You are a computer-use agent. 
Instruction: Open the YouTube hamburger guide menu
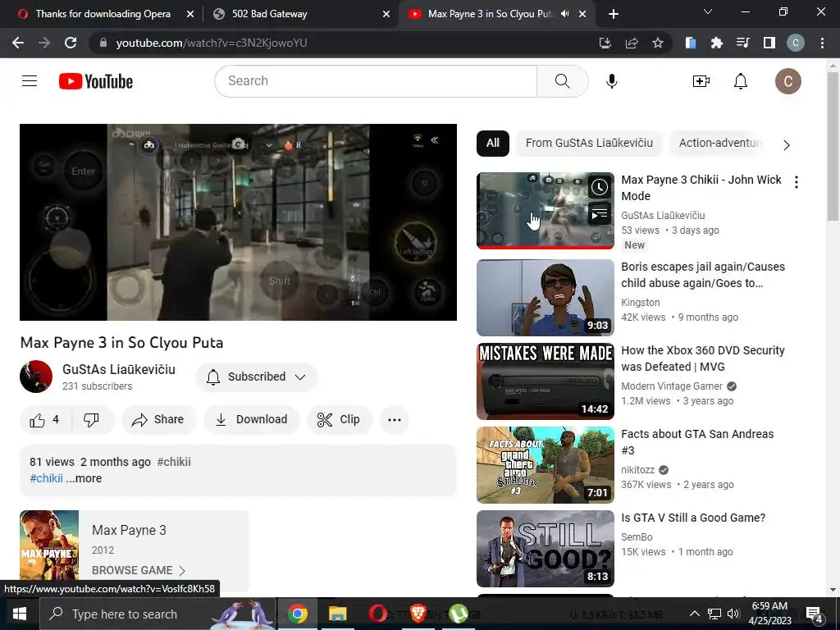point(30,81)
